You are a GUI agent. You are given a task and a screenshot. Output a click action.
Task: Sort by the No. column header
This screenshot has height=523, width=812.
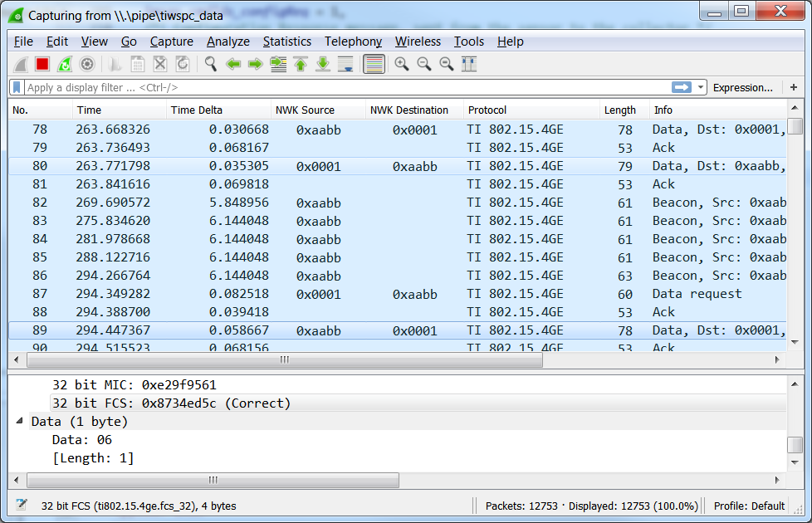[x=41, y=110]
